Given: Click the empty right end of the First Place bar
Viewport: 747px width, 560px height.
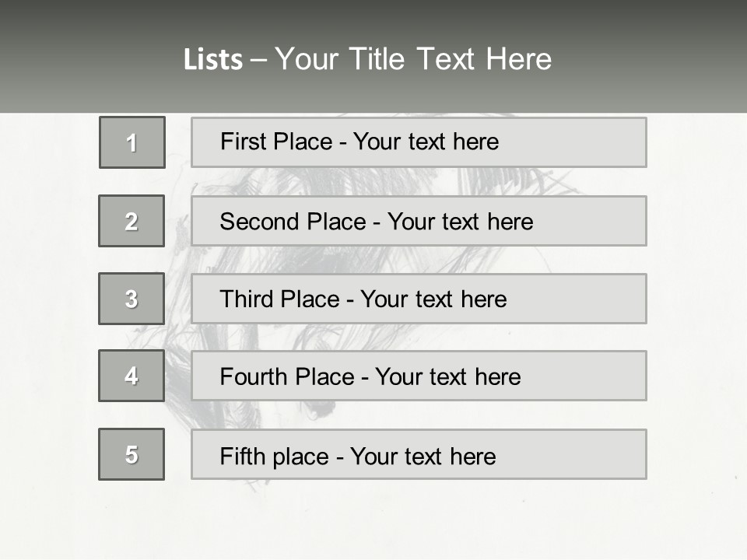Looking at the screenshot, I should click(591, 142).
